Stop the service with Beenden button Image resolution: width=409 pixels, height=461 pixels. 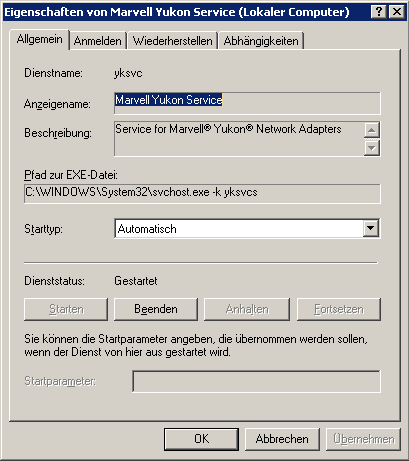156,309
